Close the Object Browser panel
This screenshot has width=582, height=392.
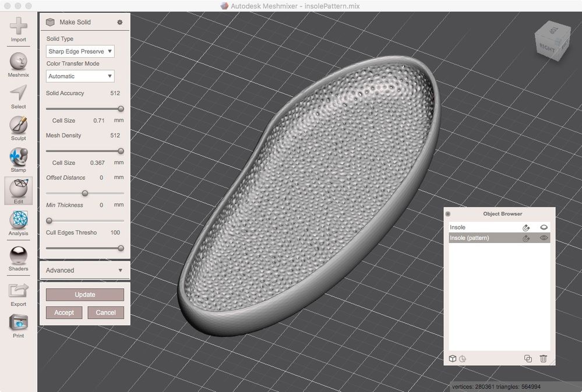pos(448,214)
